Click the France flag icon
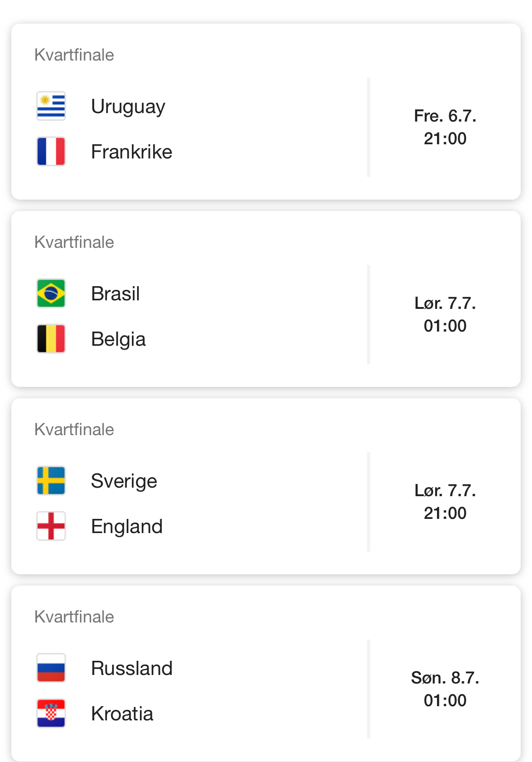This screenshot has height=762, width=532. (51, 151)
